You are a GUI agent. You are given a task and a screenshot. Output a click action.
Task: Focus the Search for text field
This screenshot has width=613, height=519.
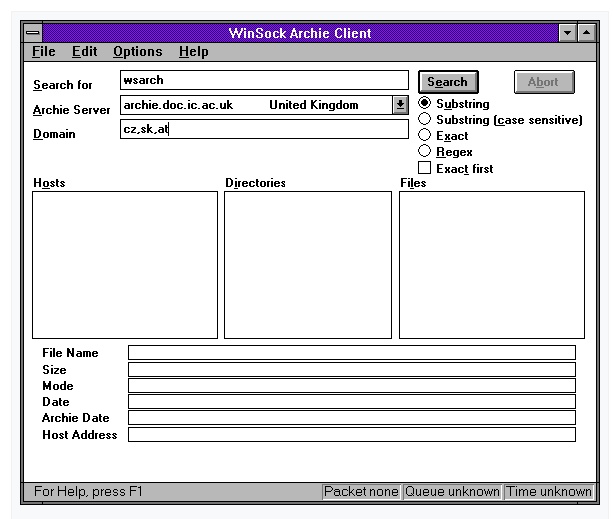pyautogui.click(x=264, y=80)
